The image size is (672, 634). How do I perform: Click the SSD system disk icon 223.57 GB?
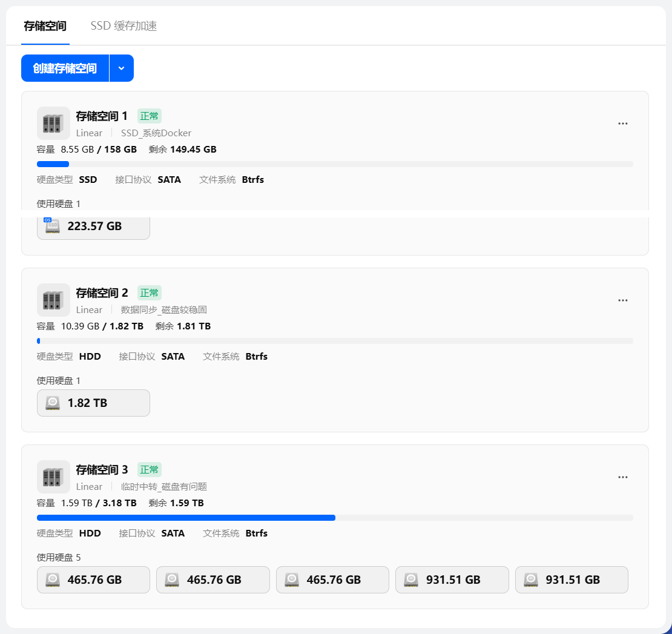(53, 226)
